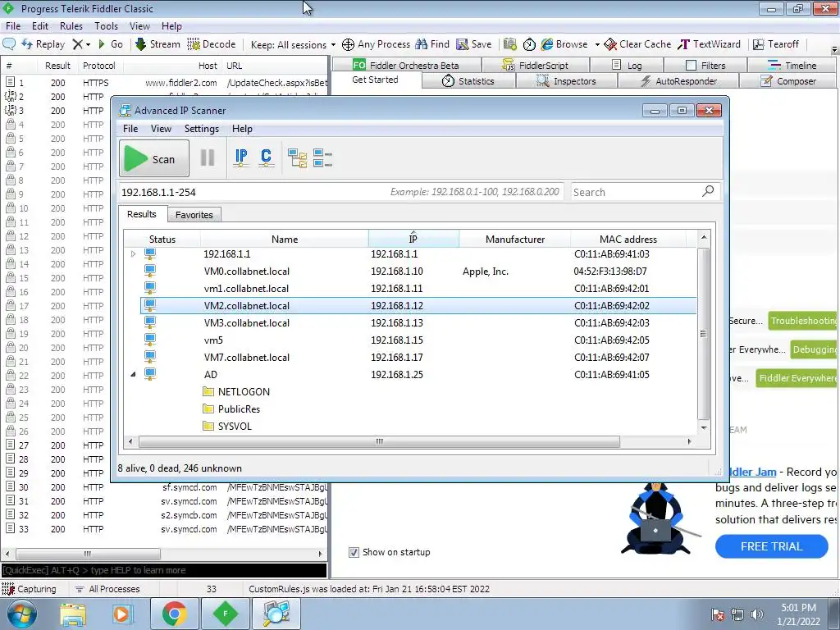
Task: Click the FREE TRIAL button
Action: tap(771, 546)
